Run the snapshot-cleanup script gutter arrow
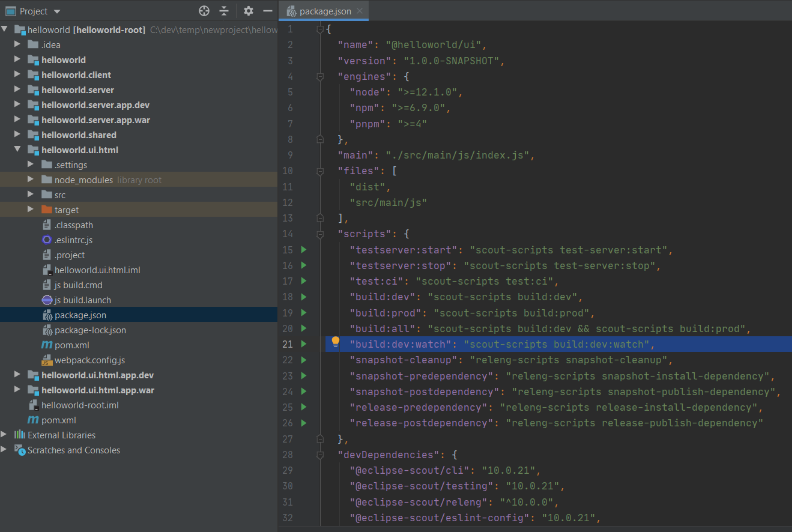The image size is (792, 532). [x=304, y=360]
